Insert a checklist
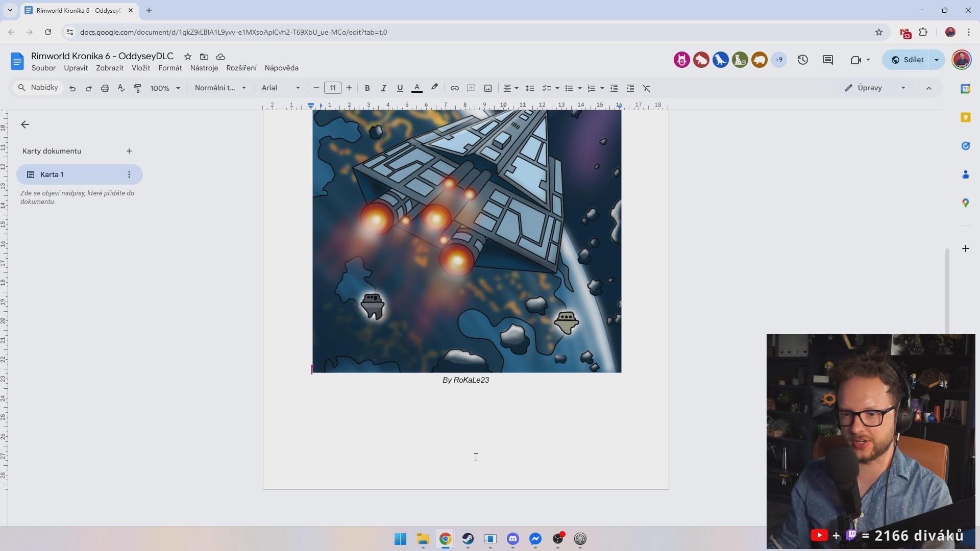 click(547, 88)
